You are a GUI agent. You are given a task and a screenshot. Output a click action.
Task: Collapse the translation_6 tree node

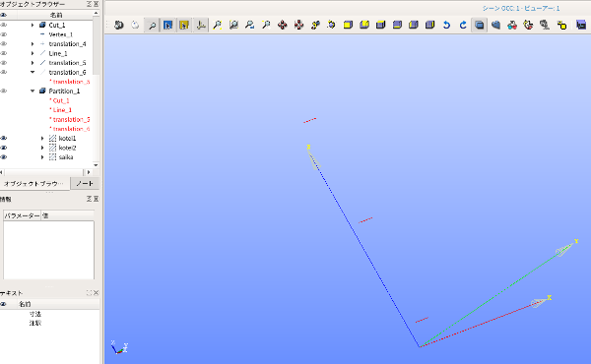(33, 72)
